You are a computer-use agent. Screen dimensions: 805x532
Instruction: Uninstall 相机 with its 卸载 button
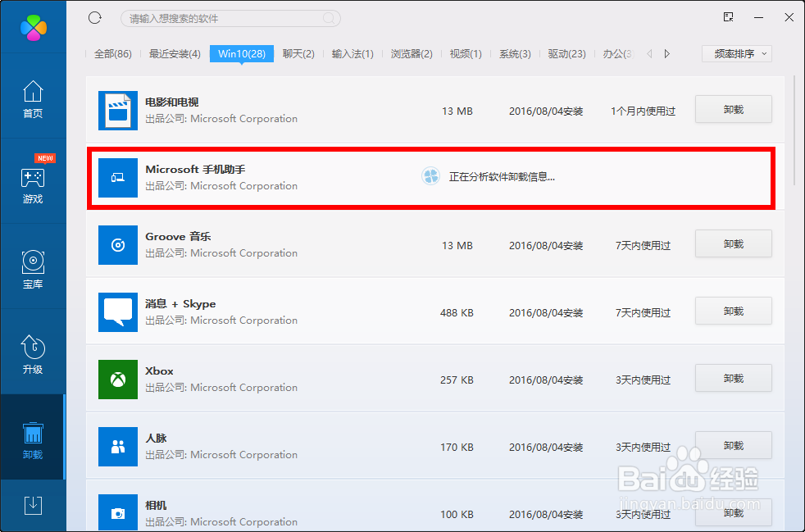pos(734,513)
